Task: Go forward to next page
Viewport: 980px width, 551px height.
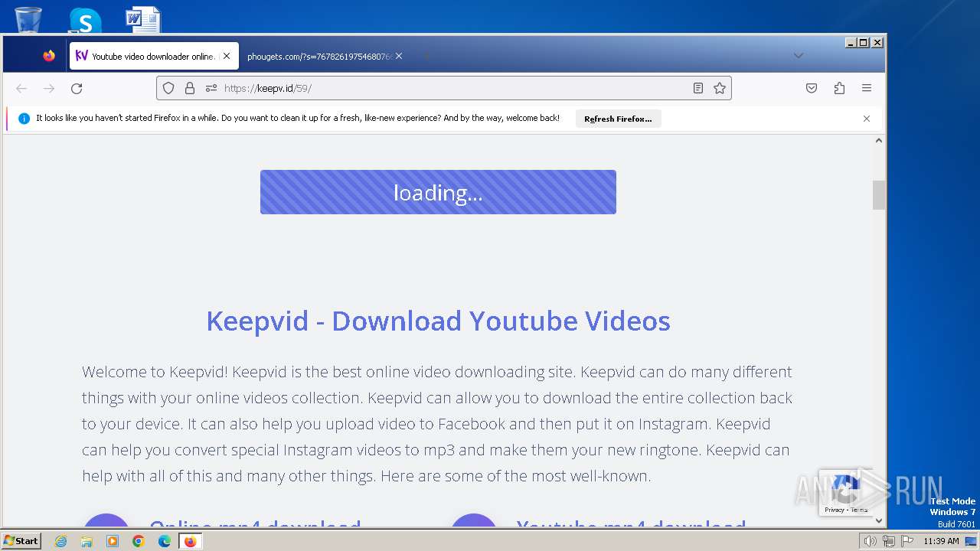Action: (49, 89)
